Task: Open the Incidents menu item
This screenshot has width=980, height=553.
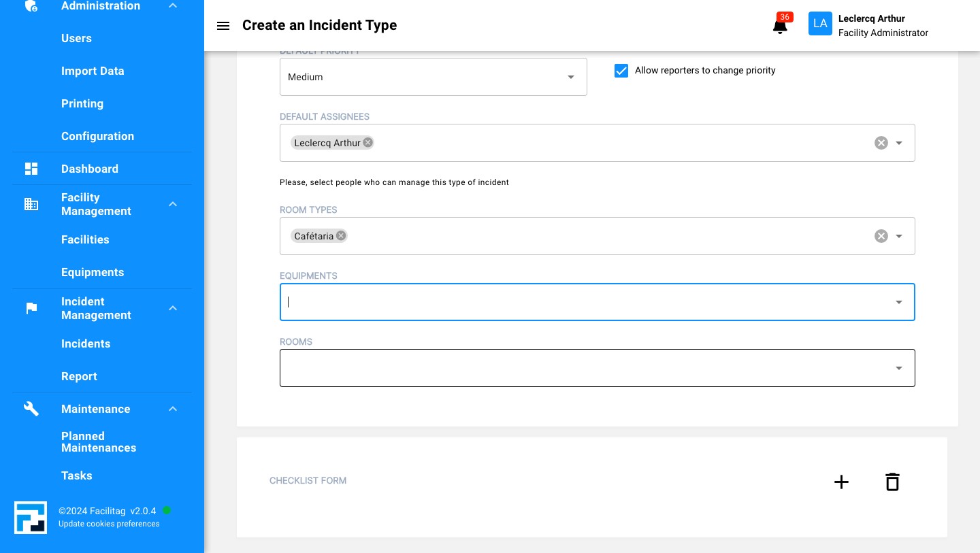Action: click(x=86, y=343)
